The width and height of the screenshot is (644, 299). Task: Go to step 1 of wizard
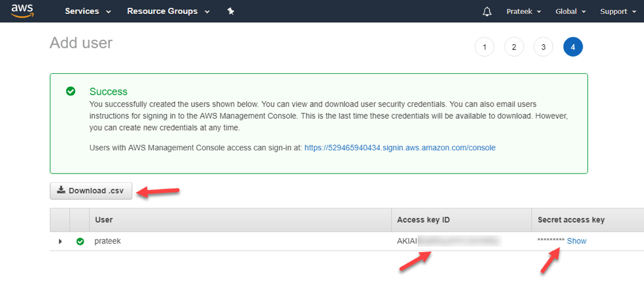tap(484, 47)
